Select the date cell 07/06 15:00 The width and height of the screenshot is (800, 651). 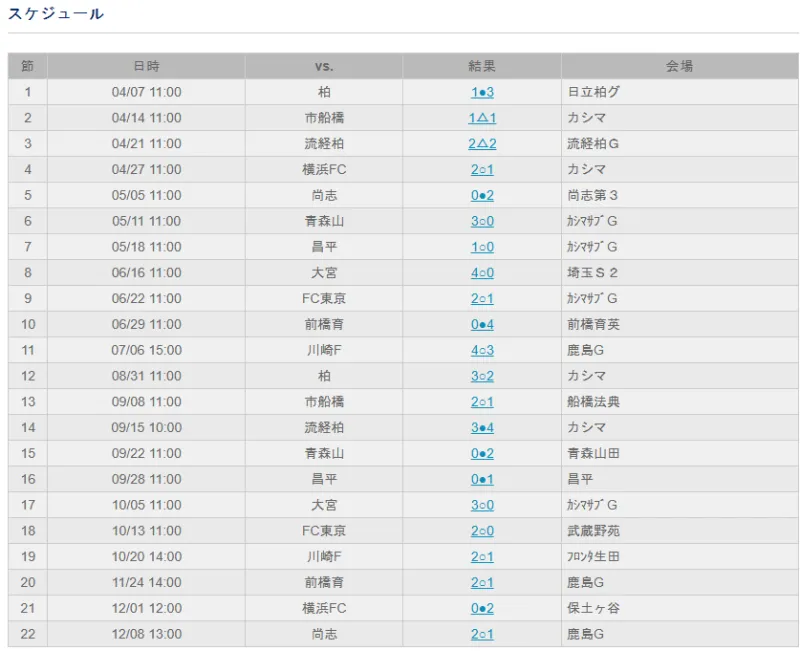coord(146,350)
